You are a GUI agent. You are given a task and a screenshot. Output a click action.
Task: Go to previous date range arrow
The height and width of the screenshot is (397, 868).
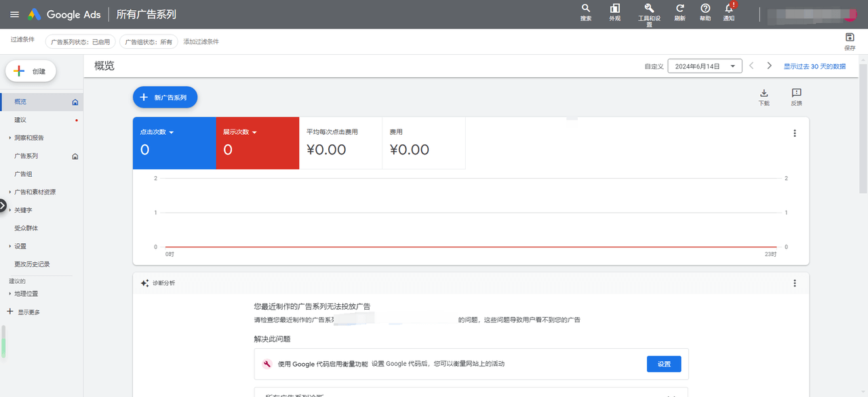coord(751,66)
